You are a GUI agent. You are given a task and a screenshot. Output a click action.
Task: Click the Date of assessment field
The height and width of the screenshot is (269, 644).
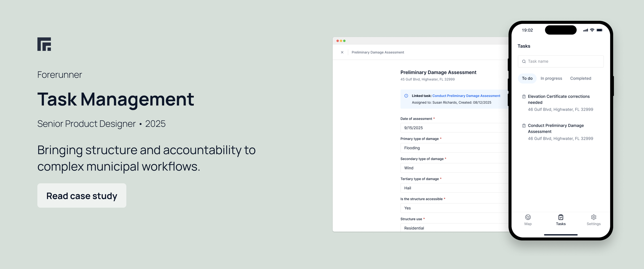454,128
